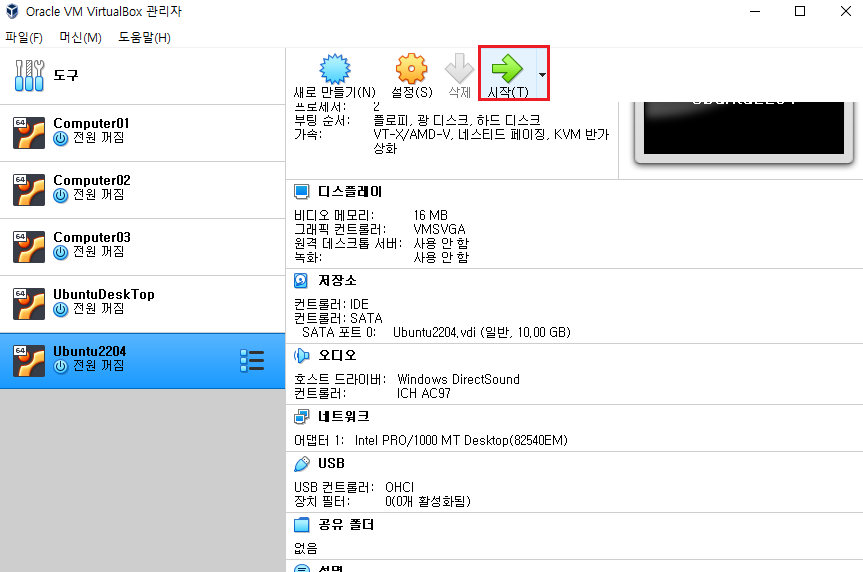Click the Delete (삭제) arrow icon

[x=459, y=69]
